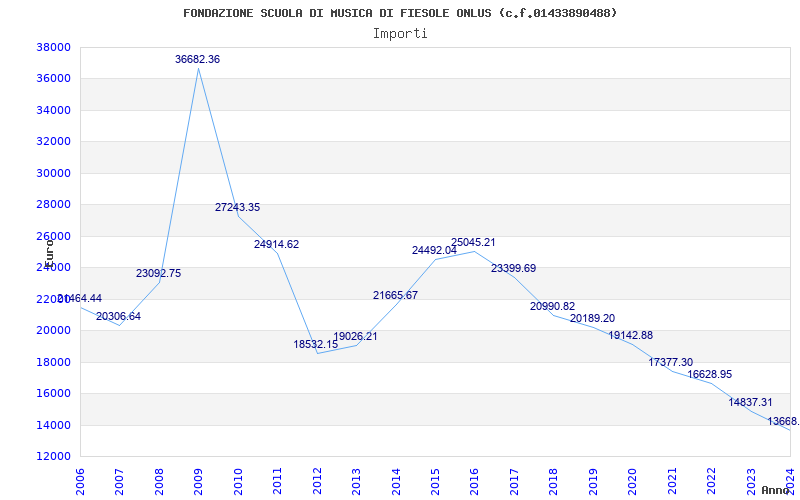This screenshot has width=800, height=500.
Task: Click x-axis year 2018
Action: (x=554, y=481)
